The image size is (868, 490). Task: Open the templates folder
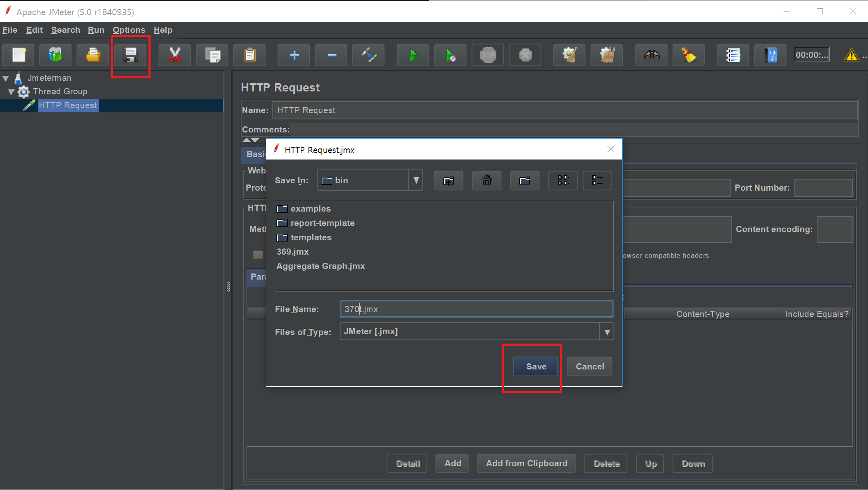click(x=304, y=237)
